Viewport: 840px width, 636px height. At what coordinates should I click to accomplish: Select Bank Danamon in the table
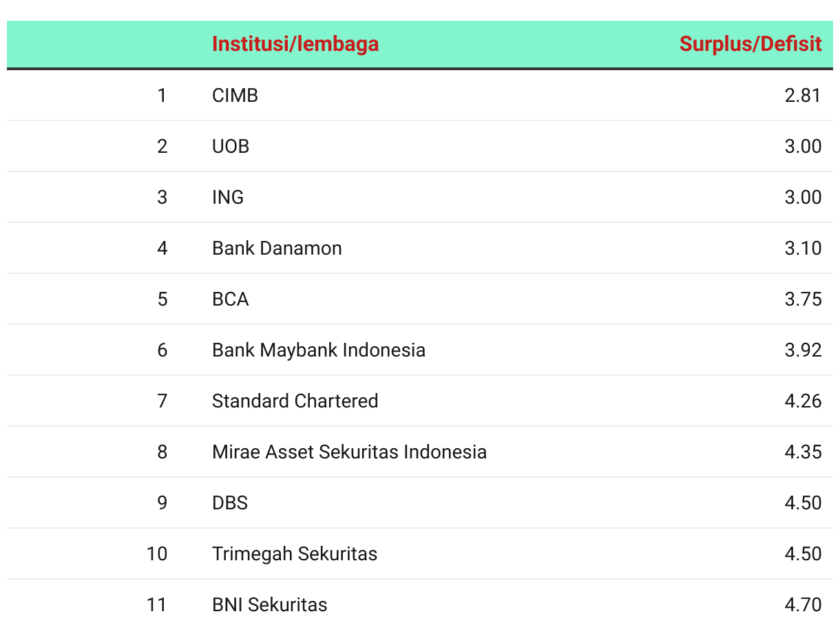[x=277, y=248]
